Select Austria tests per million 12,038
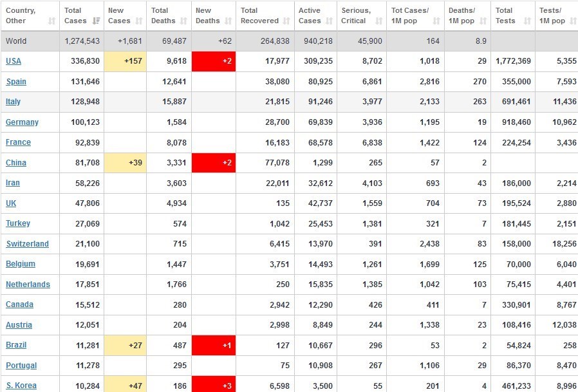The width and height of the screenshot is (578, 392). pyautogui.click(x=564, y=325)
